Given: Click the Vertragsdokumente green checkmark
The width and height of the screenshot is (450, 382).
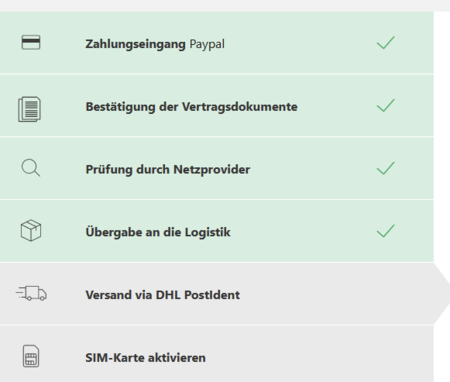Looking at the screenshot, I should [x=386, y=105].
